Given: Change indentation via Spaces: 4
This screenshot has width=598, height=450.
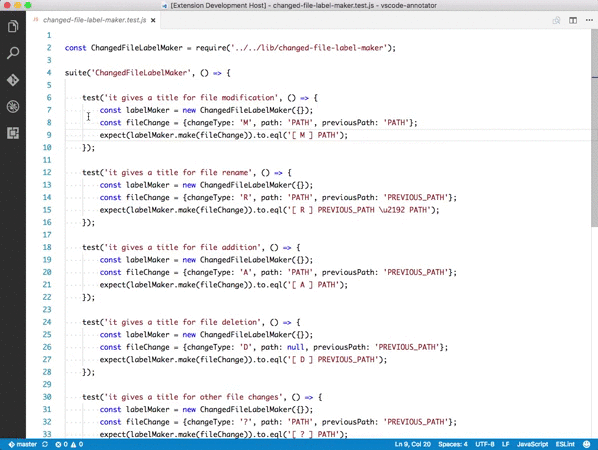Looking at the screenshot, I should point(453,444).
